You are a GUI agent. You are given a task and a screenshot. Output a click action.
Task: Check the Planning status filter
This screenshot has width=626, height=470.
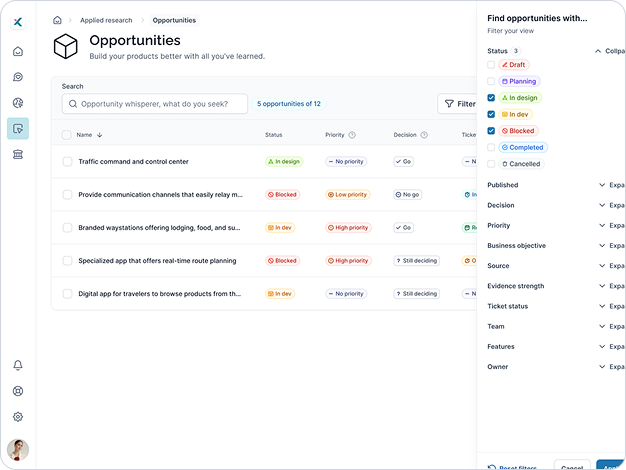point(491,81)
